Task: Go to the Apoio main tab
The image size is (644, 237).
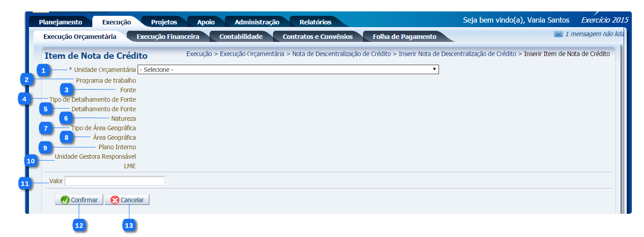Action: coord(206,22)
